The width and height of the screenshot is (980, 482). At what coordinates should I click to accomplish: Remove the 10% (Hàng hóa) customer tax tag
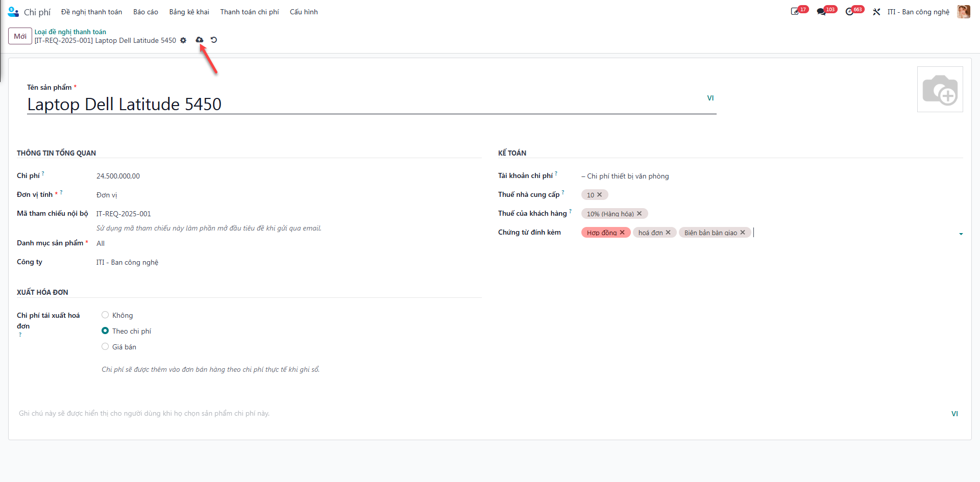click(x=640, y=214)
